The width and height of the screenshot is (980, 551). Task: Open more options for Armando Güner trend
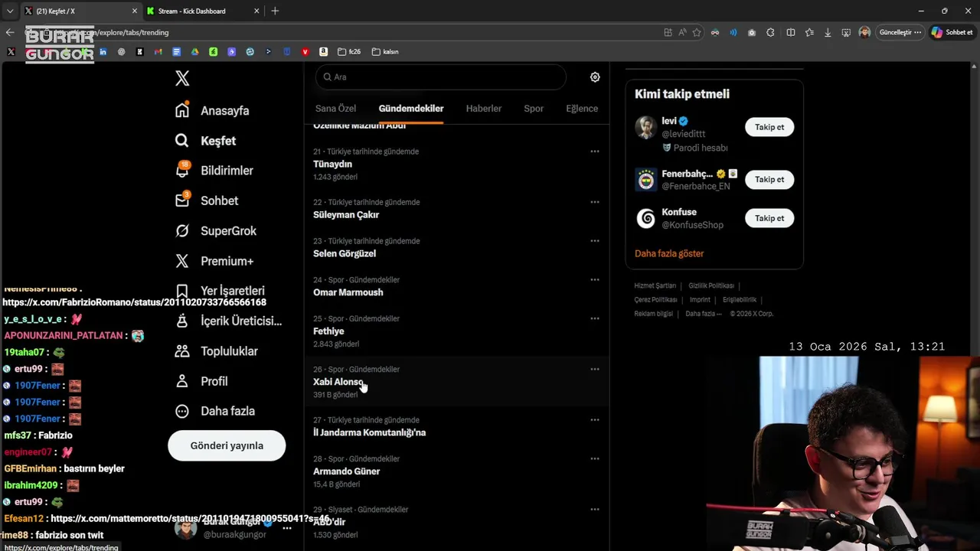(x=594, y=458)
